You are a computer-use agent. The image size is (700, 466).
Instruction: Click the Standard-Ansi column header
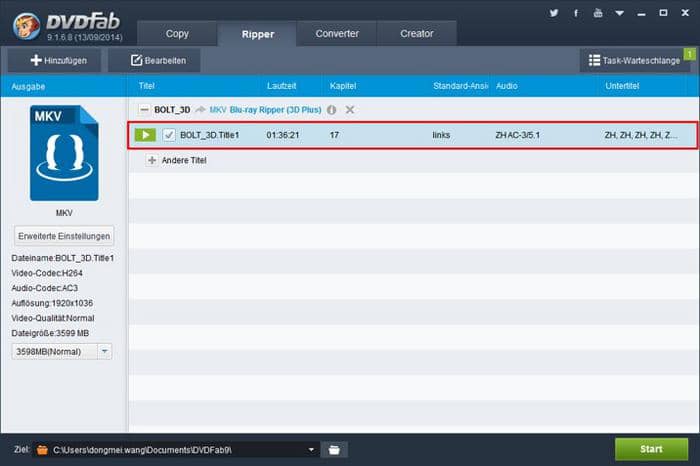tap(460, 86)
